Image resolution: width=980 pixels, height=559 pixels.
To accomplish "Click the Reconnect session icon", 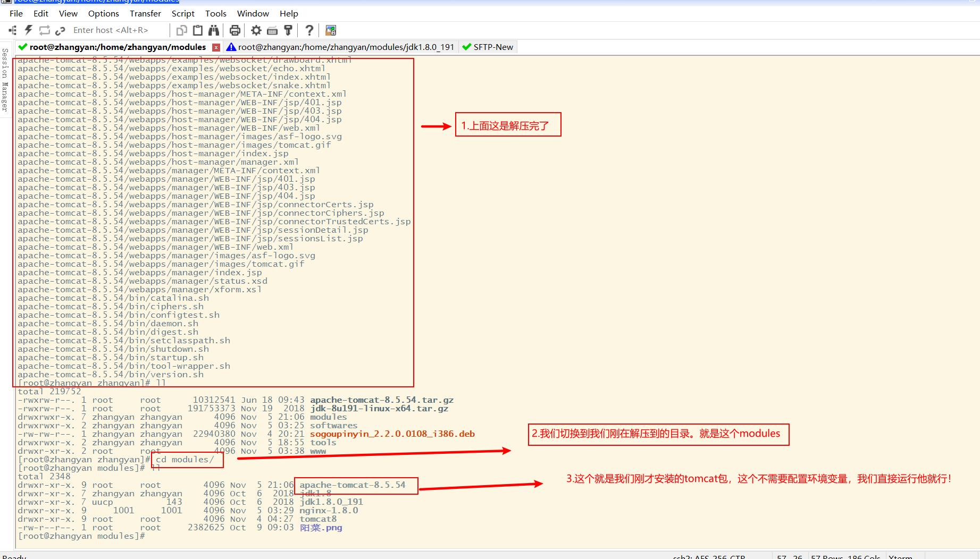I will coord(45,30).
